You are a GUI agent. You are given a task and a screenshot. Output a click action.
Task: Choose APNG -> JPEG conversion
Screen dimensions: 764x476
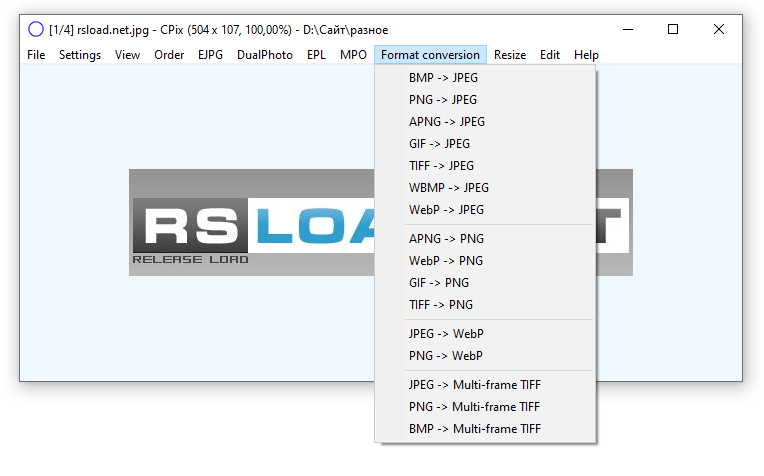(x=485, y=122)
